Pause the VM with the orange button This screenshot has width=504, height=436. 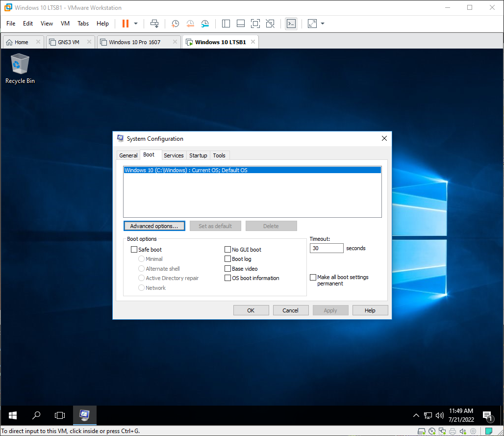pyautogui.click(x=126, y=24)
